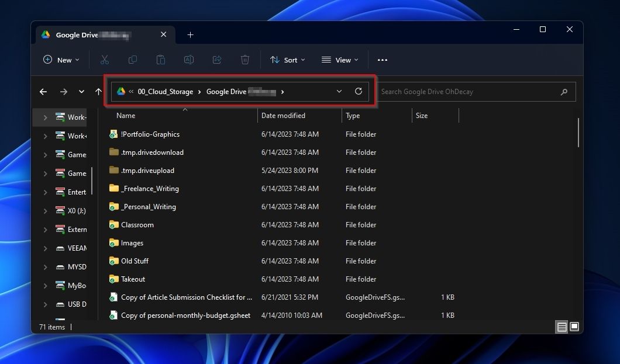The width and height of the screenshot is (620, 364).
Task: Click the Copy icon on the toolbar
Action: (x=133, y=60)
